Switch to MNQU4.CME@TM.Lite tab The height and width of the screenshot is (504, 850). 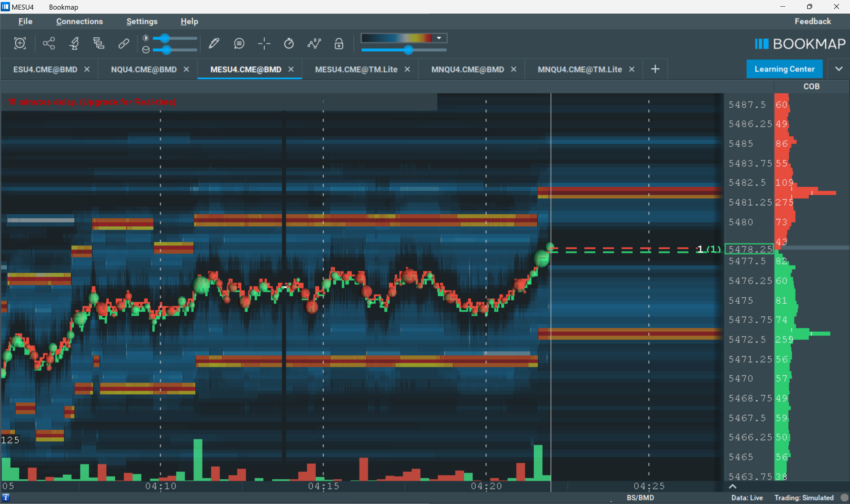click(x=580, y=69)
